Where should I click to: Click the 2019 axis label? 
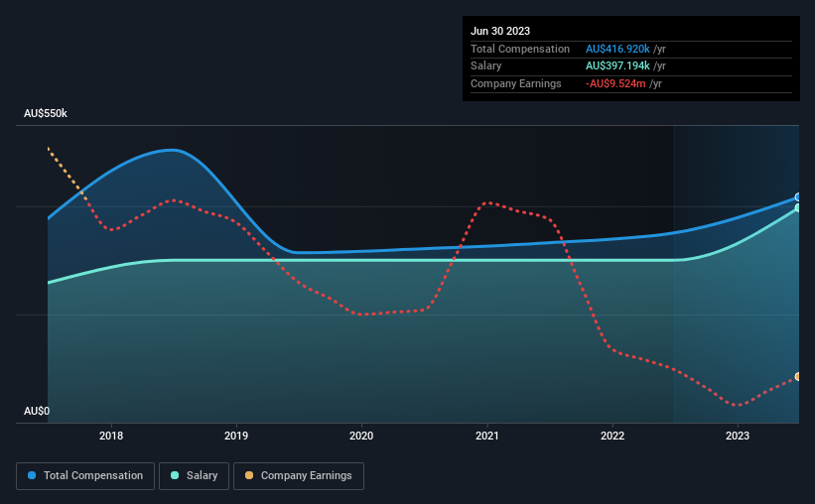(x=236, y=436)
